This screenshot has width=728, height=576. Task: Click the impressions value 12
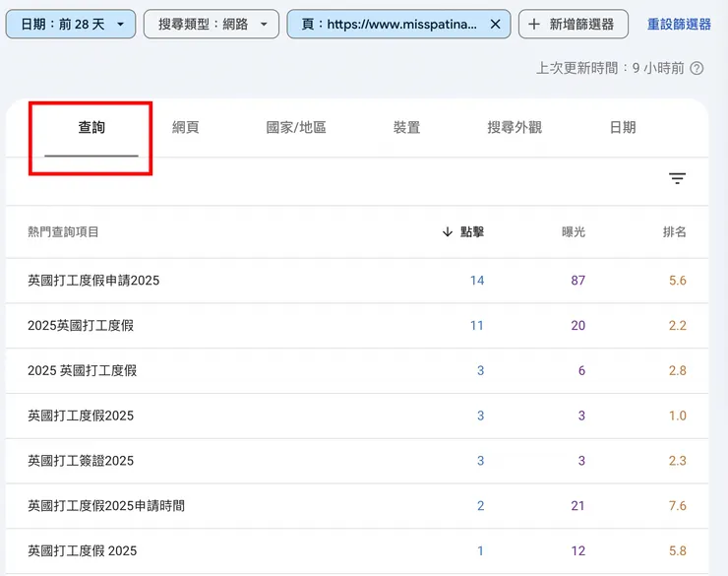(x=578, y=551)
